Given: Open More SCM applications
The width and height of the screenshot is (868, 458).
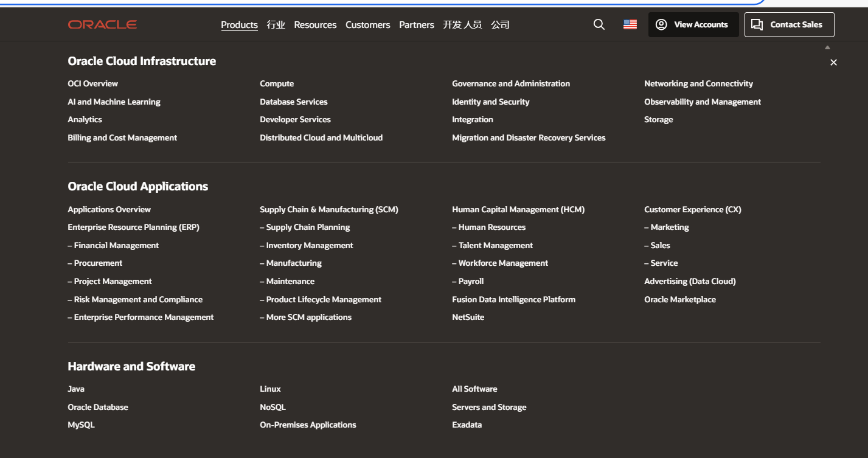Looking at the screenshot, I should coord(306,317).
